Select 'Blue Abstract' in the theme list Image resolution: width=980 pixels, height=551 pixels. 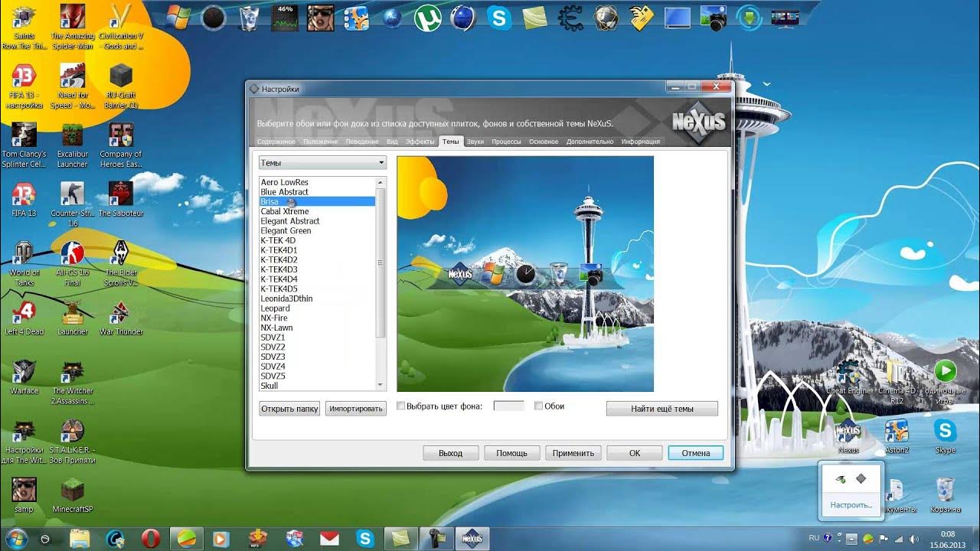pos(317,192)
